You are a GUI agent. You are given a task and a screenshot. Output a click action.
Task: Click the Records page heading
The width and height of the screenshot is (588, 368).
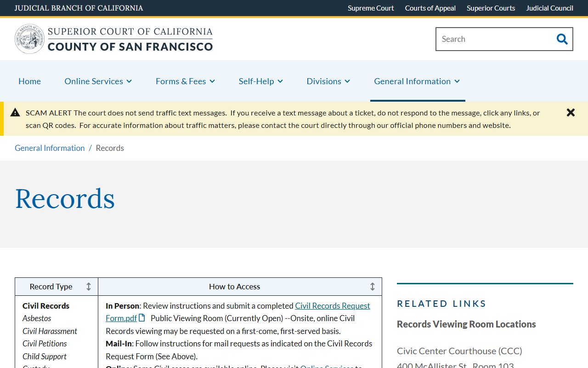point(65,199)
